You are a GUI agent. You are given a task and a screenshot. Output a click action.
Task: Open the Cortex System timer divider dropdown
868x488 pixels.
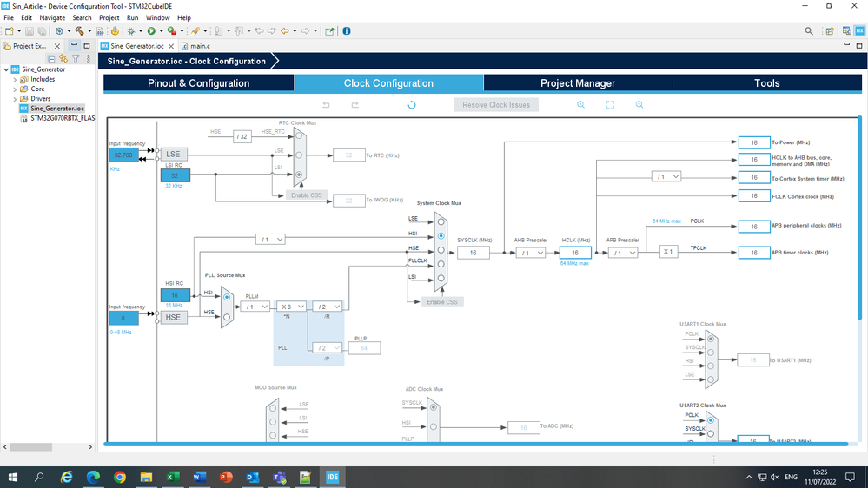666,176
